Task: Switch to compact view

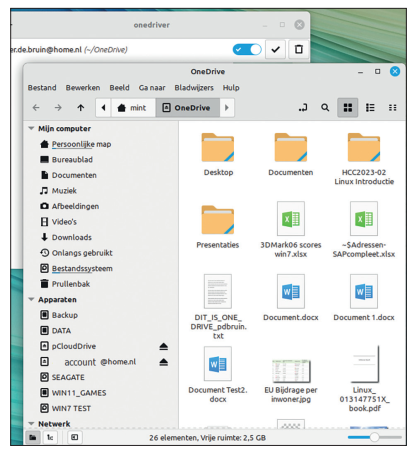Action: point(393,108)
